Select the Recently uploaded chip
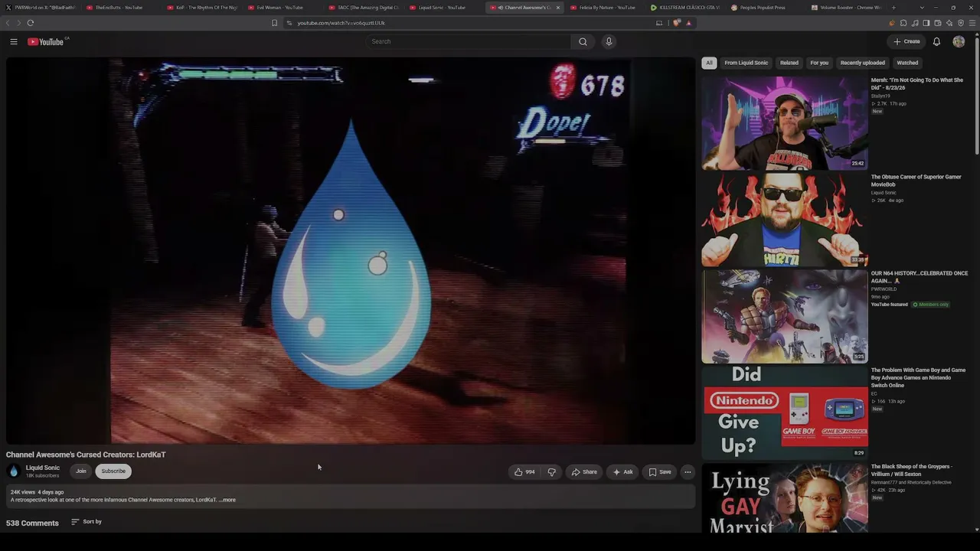 (862, 63)
